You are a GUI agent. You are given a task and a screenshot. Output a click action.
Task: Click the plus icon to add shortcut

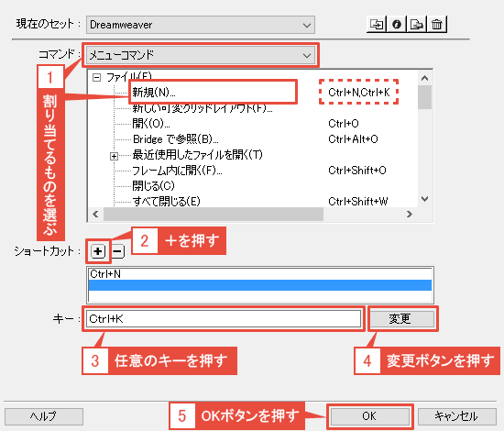98,251
